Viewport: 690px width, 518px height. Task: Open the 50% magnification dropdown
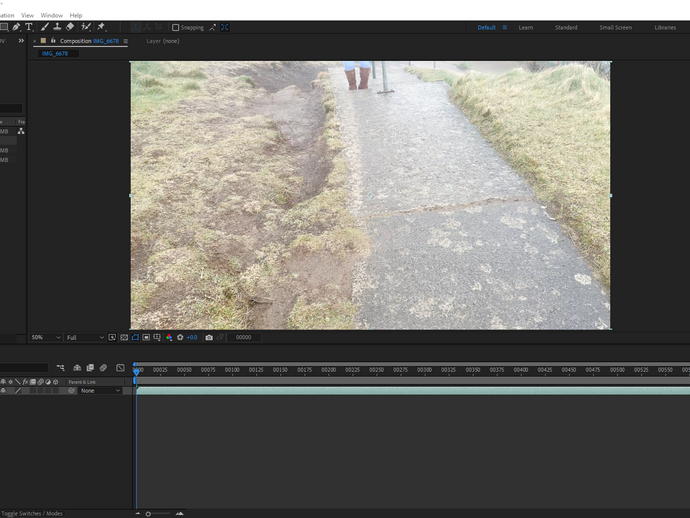pos(46,337)
